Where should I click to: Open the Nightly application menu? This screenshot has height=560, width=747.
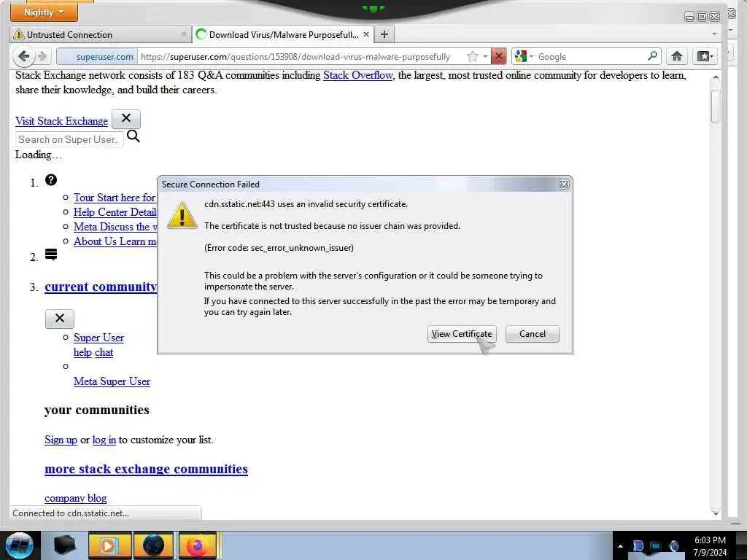[44, 12]
